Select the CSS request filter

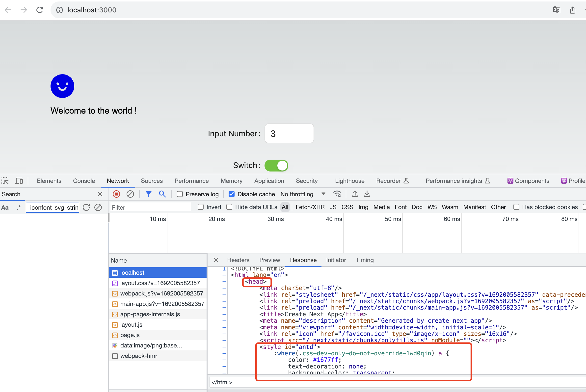[347, 207]
